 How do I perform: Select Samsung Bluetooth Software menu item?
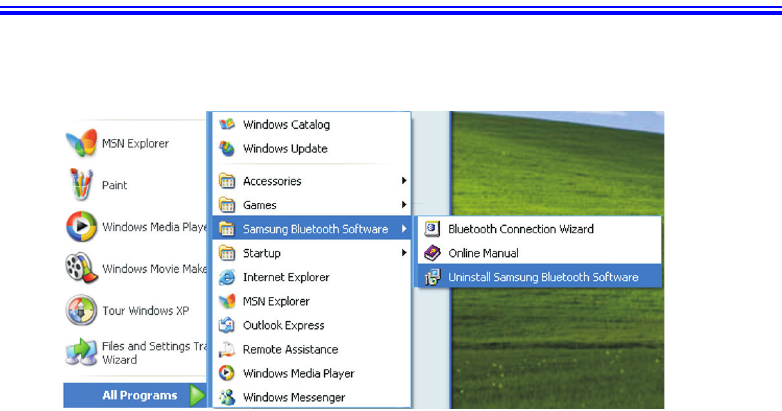pos(312,228)
